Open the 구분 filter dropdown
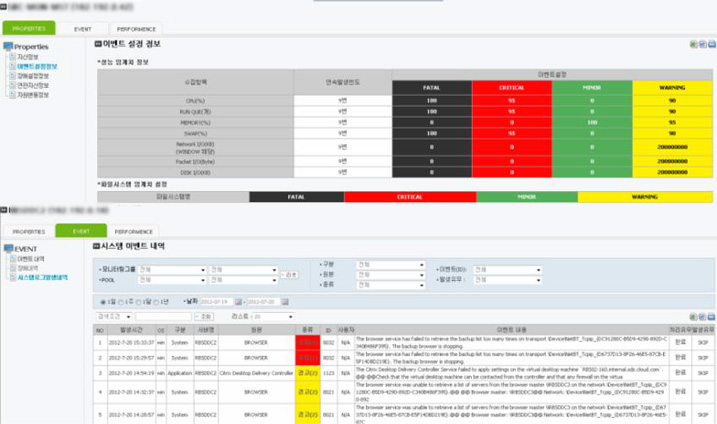 click(x=391, y=265)
